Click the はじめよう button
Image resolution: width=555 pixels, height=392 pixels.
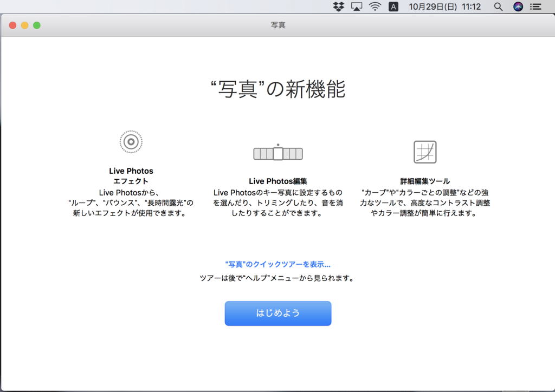click(x=278, y=313)
